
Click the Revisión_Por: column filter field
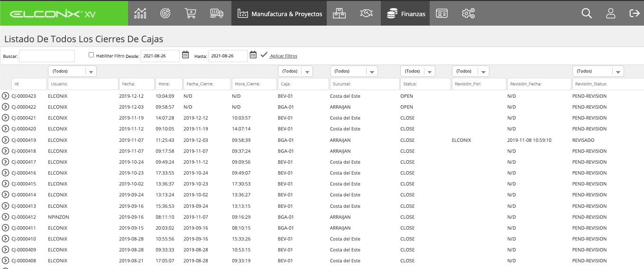pyautogui.click(x=479, y=84)
